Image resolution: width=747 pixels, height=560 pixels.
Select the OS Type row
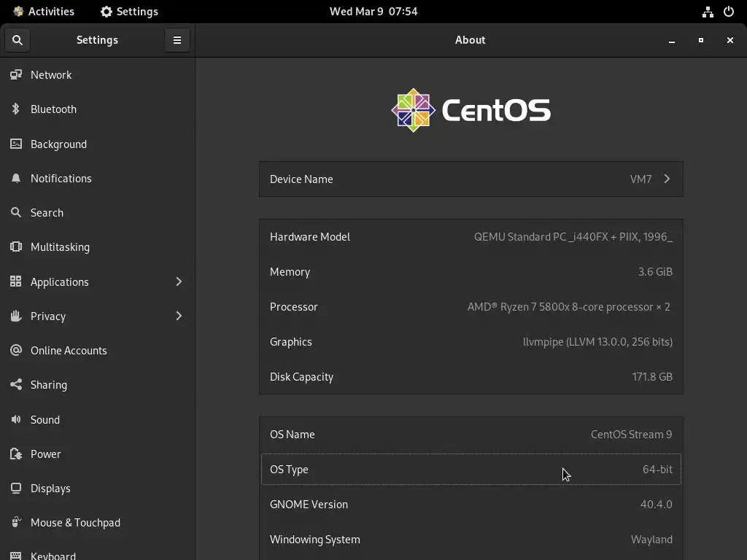pos(471,469)
